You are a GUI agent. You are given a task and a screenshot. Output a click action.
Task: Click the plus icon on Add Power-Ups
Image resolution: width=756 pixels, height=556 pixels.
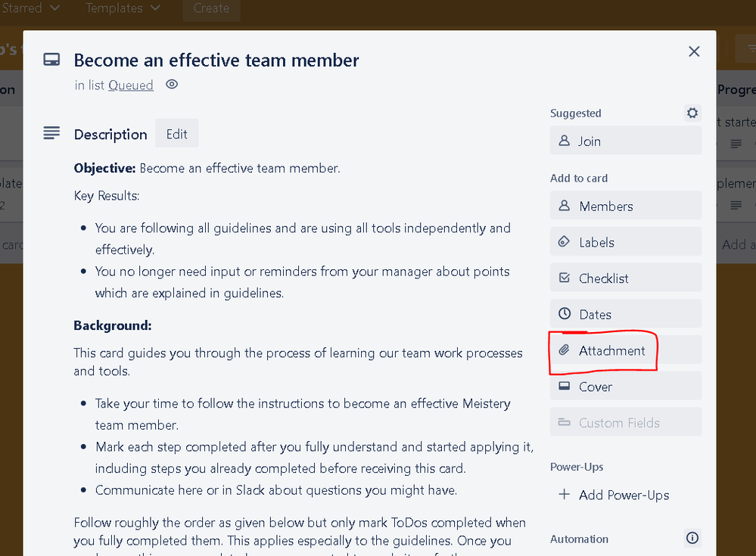[564, 495]
